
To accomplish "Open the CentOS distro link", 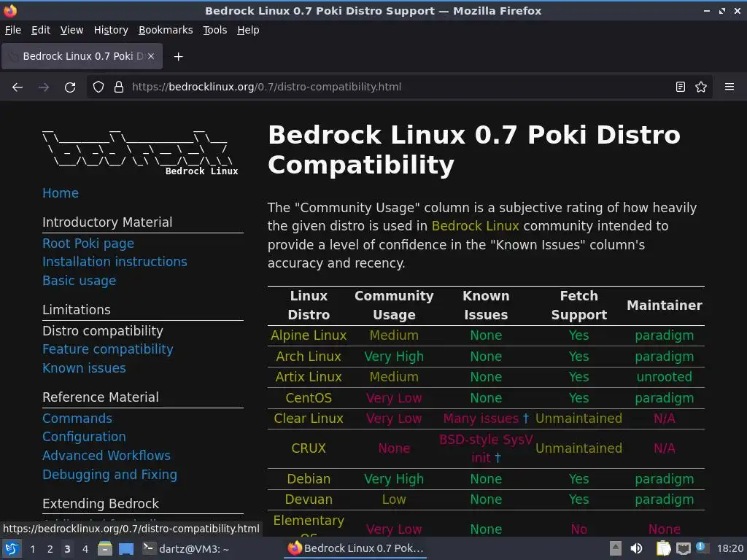I will 309,398.
